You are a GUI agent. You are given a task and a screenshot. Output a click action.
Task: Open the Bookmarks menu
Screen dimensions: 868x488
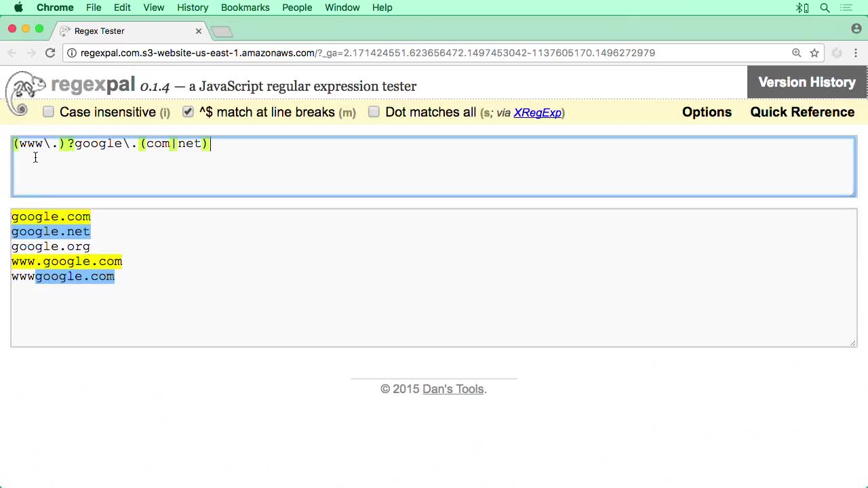pos(245,7)
